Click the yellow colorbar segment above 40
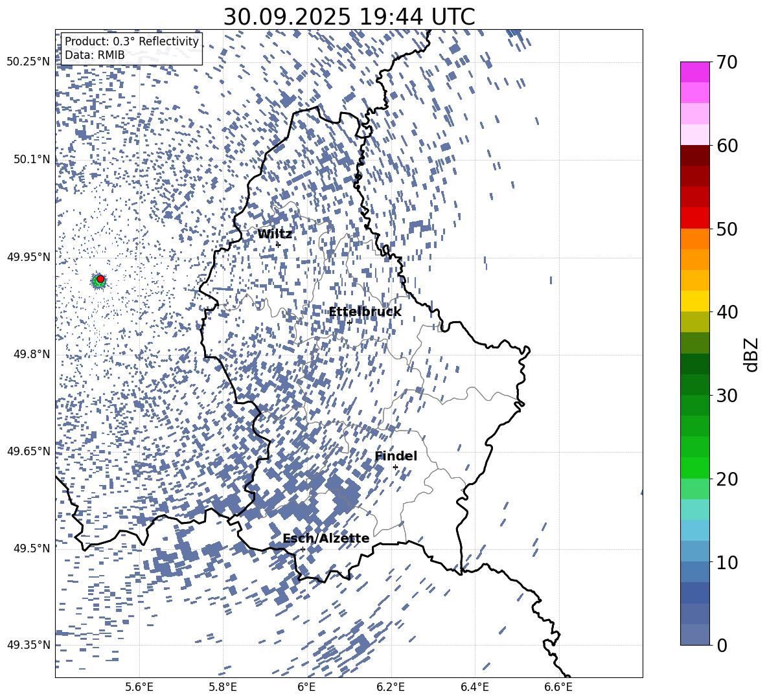 point(694,301)
